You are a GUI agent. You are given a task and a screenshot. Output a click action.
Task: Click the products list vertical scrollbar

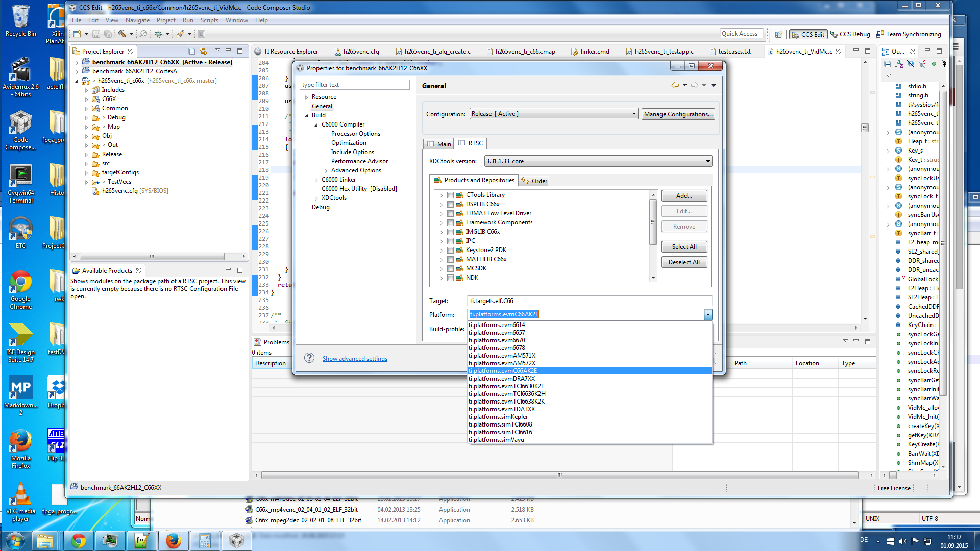pyautogui.click(x=653, y=222)
